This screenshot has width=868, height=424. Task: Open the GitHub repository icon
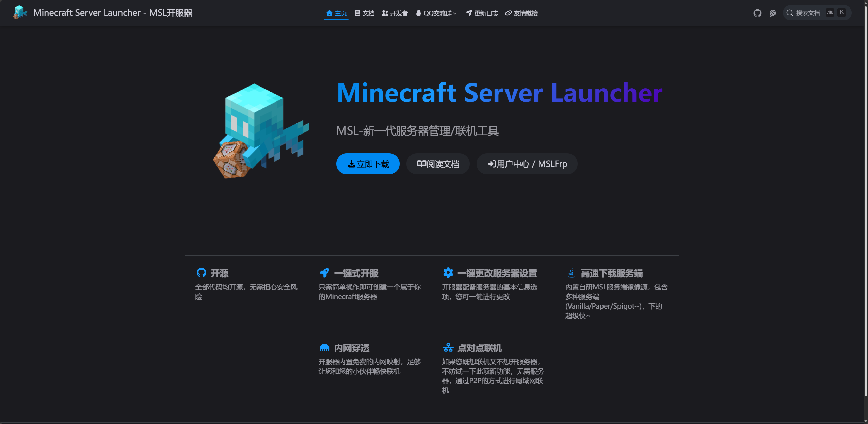click(757, 13)
